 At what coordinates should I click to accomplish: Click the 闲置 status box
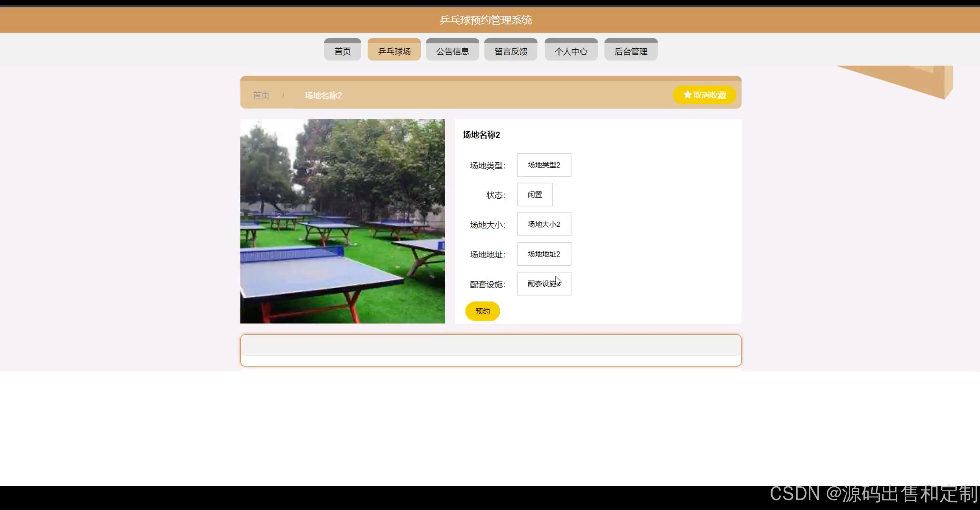534,195
